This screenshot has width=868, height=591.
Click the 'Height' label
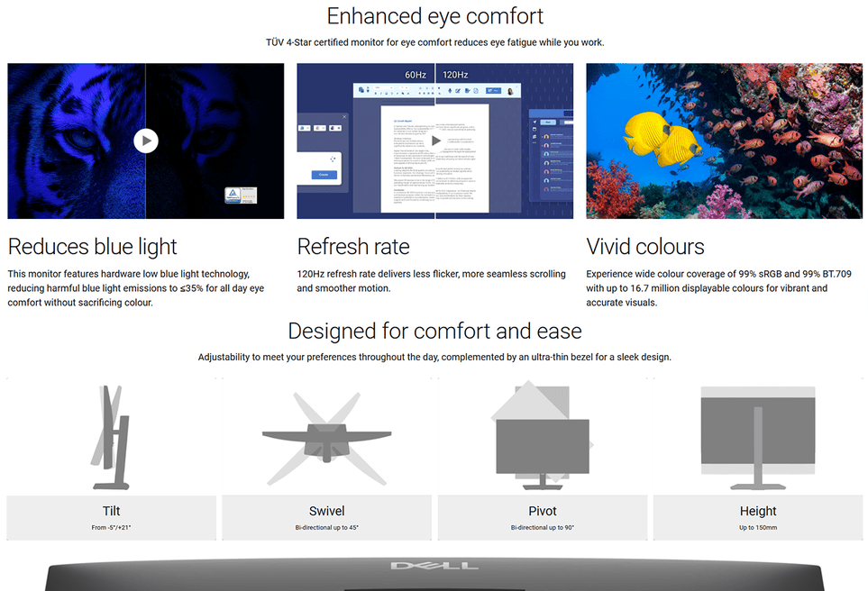click(758, 511)
